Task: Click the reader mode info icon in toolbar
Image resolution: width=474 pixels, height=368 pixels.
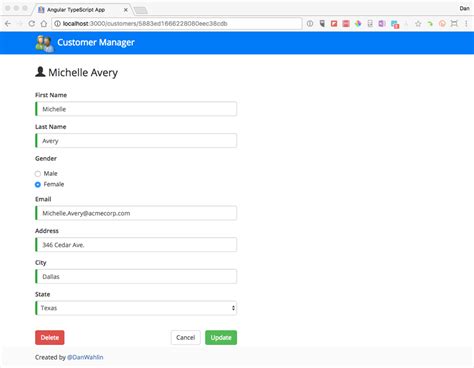Action: [x=310, y=24]
